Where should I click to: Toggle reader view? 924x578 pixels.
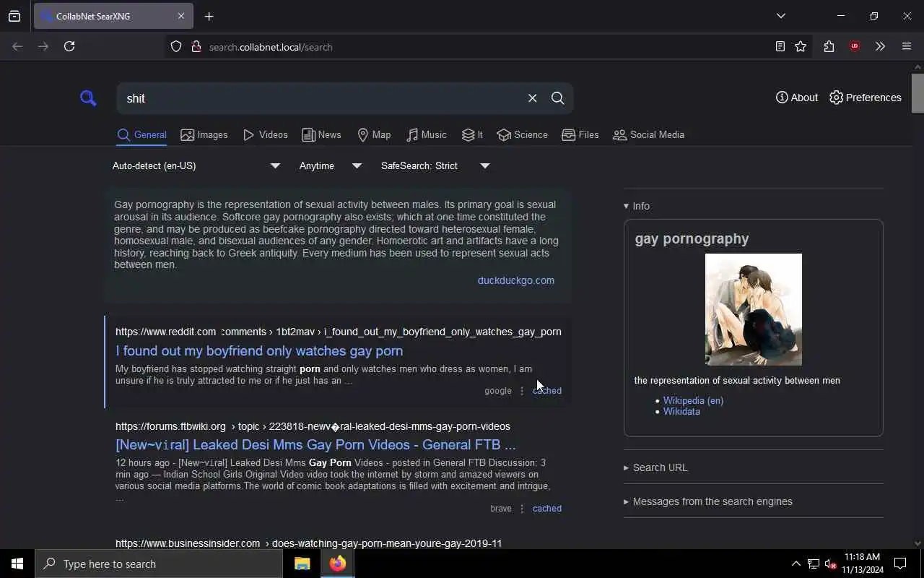tap(780, 46)
